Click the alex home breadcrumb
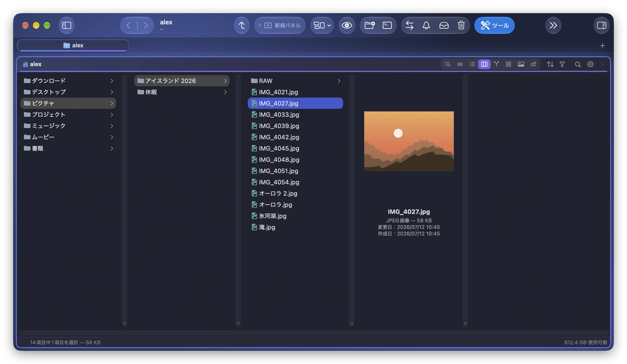Screen dimensions: 627x364 coord(32,64)
